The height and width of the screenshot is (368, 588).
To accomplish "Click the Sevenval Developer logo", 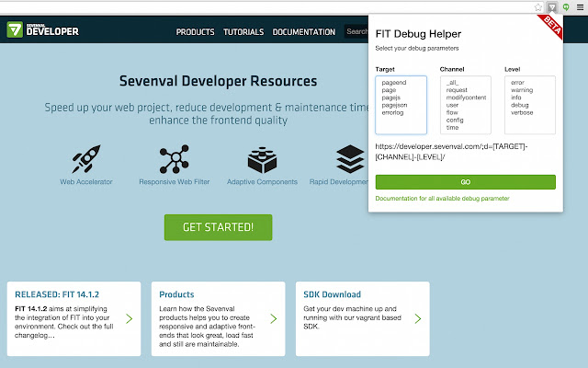I will pos(43,29).
